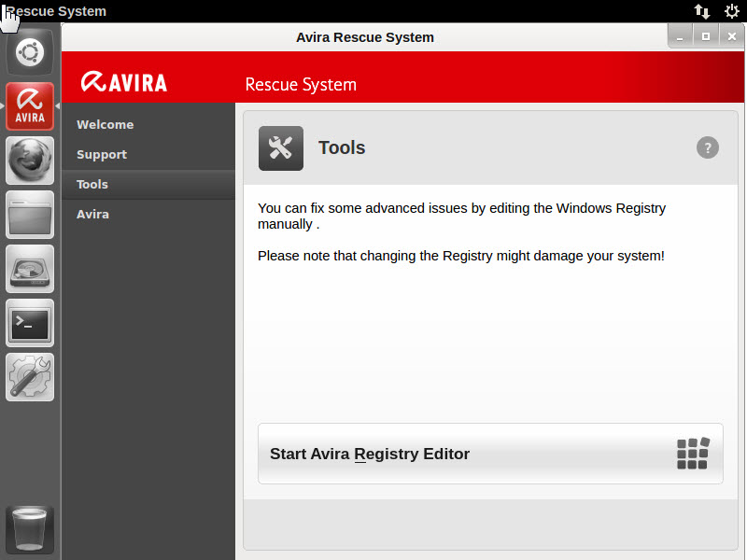Click the 'Rescue System' top panel title
747x560 pixels.
pyautogui.click(x=56, y=11)
